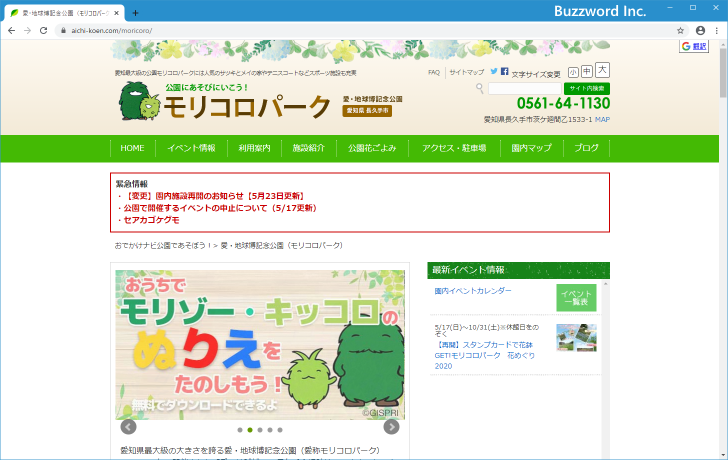Viewport: 728px width, 460px height.
Task: Open the MAP link beside the address
Action: pyautogui.click(x=602, y=119)
